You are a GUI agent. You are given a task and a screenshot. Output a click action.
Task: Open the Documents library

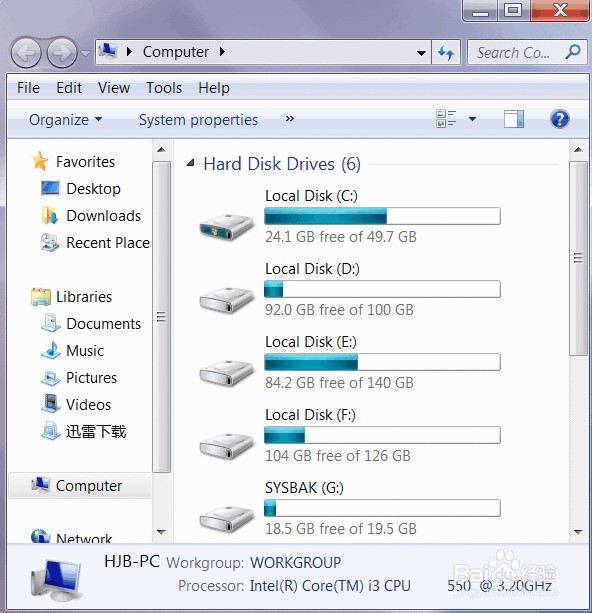pos(104,323)
